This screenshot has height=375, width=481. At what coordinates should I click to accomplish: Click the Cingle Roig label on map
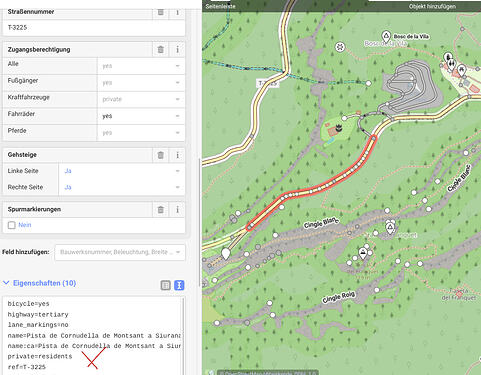(x=339, y=297)
